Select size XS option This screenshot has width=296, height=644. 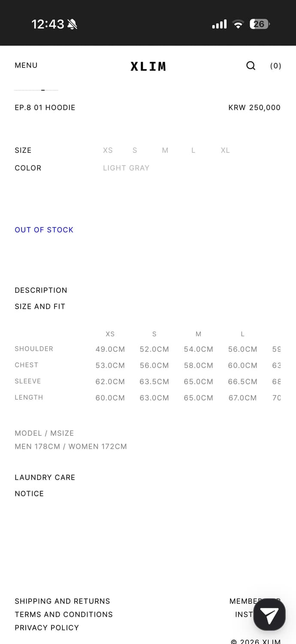108,150
